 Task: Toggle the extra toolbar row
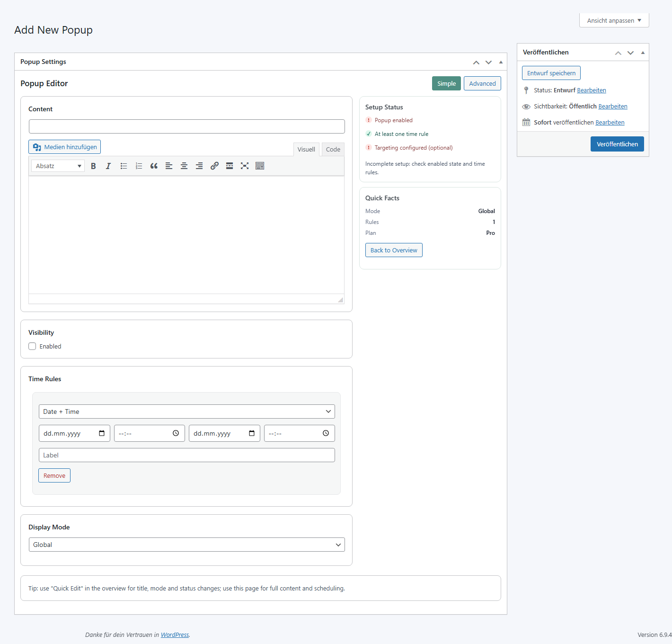pos(260,166)
